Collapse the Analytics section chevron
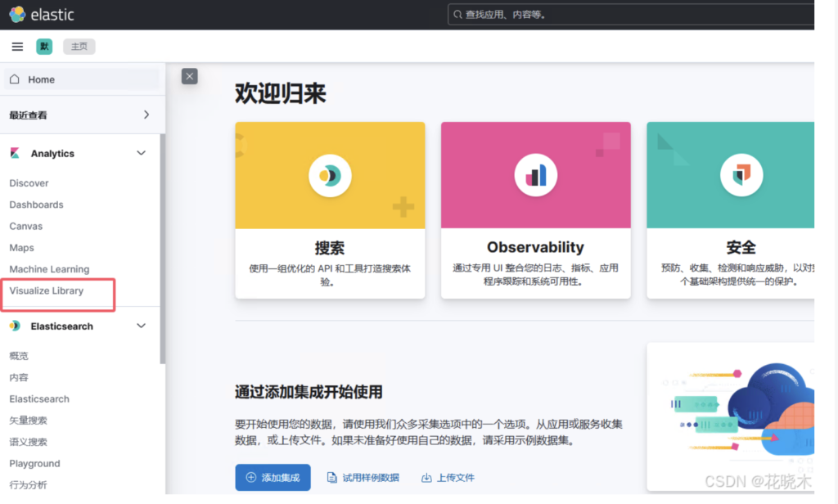 tap(141, 153)
